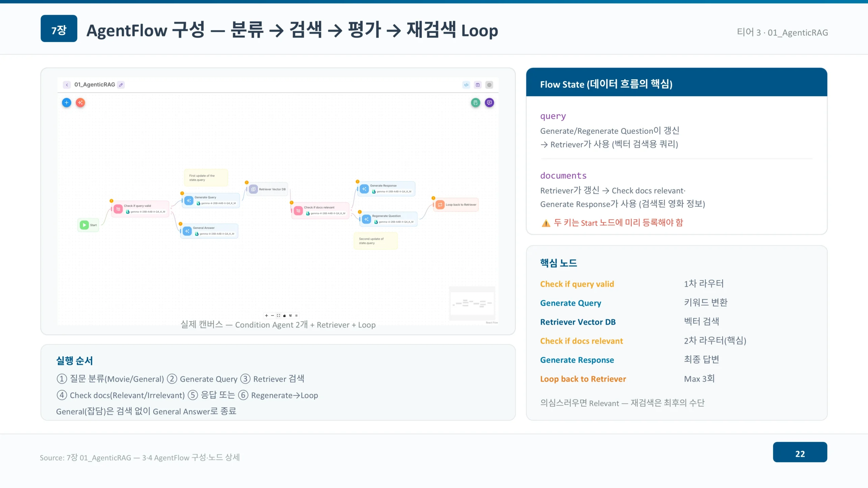Click the blue plus Add Nodes button
868x488 pixels.
point(67,102)
